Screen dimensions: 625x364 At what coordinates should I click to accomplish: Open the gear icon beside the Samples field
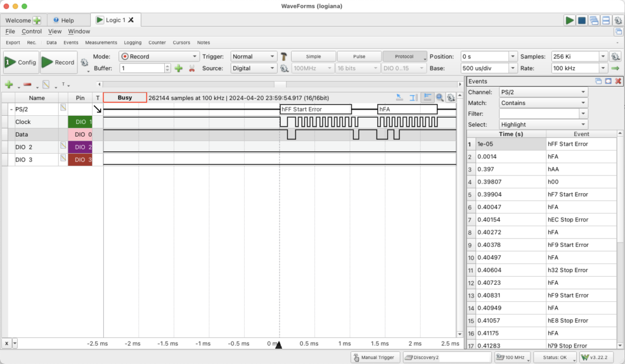(x=615, y=57)
